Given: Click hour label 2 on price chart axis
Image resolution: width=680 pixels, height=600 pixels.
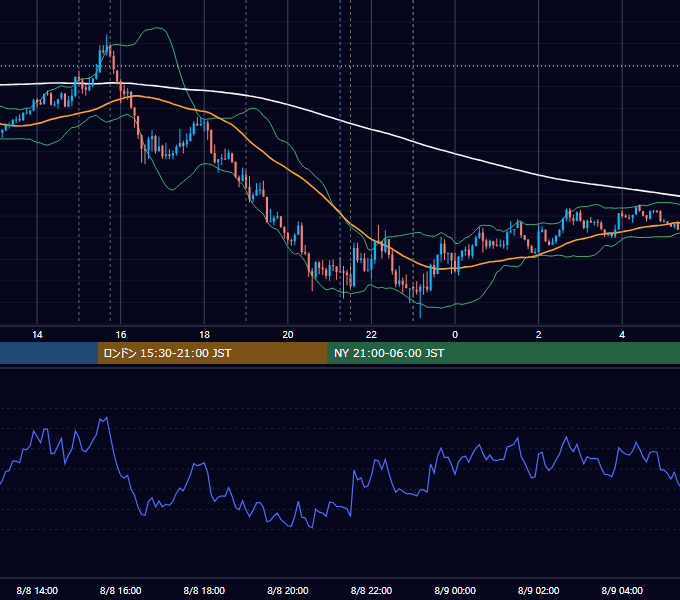Looking at the screenshot, I should pyautogui.click(x=539, y=335).
